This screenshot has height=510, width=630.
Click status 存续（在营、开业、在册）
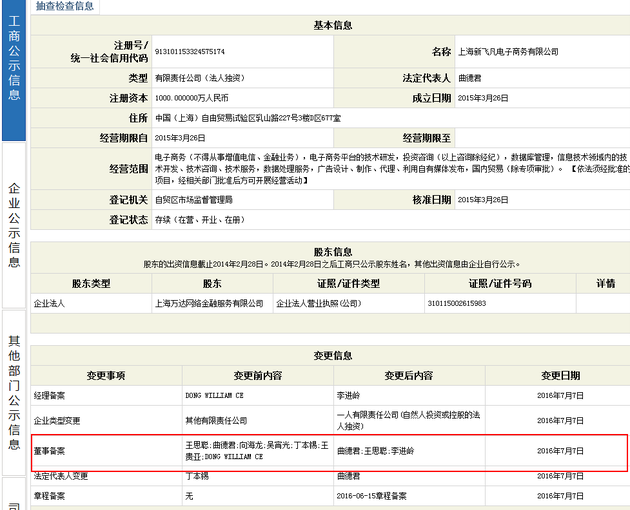pos(200,220)
